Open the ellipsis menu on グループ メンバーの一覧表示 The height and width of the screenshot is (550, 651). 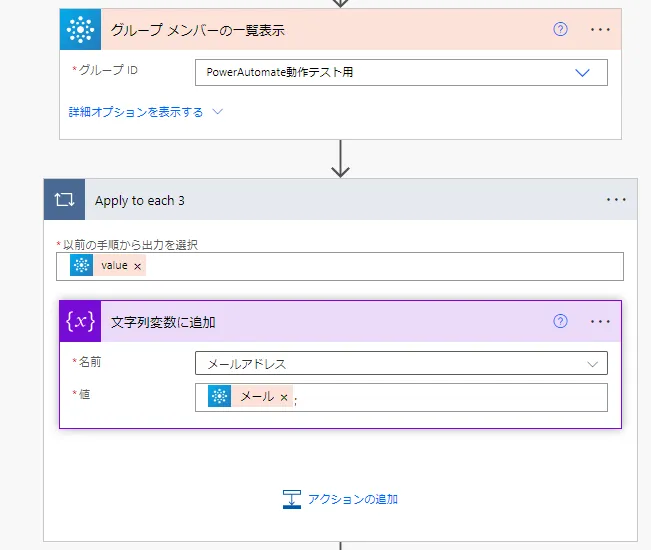600,29
